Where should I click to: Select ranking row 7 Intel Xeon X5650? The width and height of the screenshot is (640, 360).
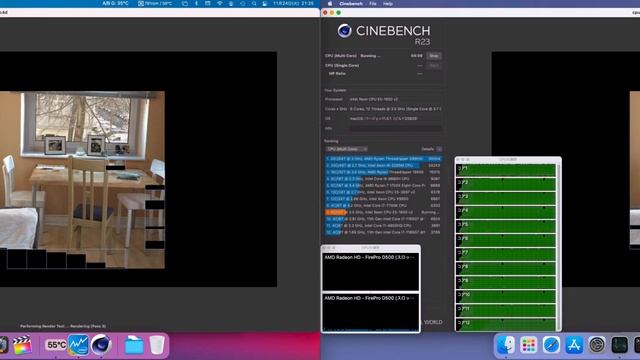point(383,199)
